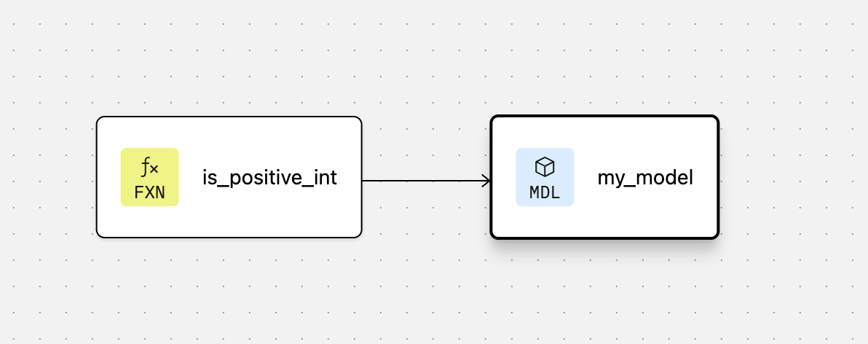Click the cube glyph in the model badge

pyautogui.click(x=545, y=167)
